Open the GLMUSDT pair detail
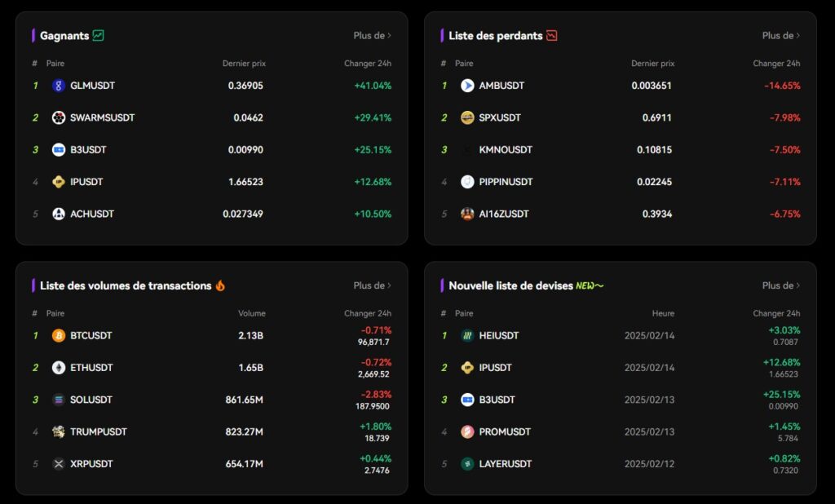The image size is (835, 504). [92, 86]
